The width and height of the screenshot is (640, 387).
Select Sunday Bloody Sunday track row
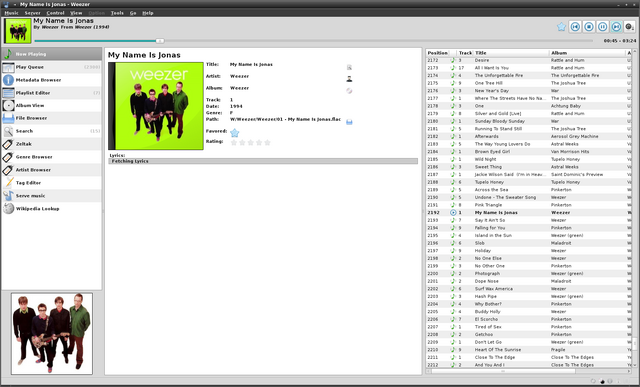coord(529,121)
